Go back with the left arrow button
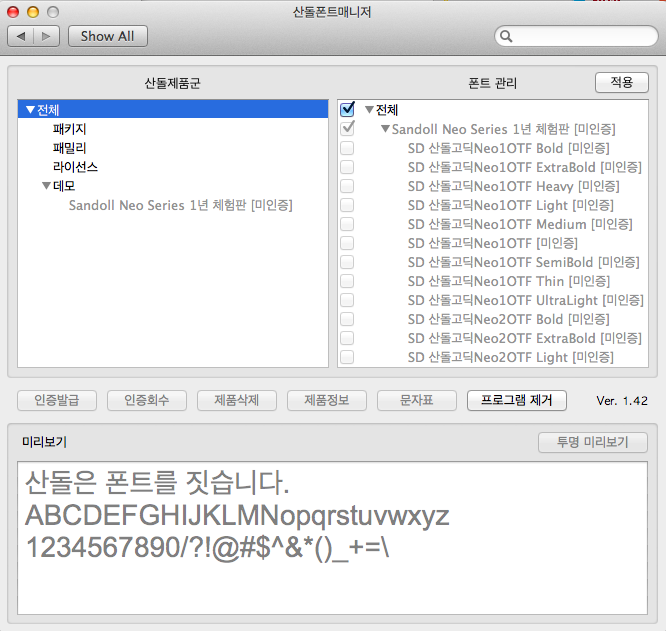Image resolution: width=666 pixels, height=631 pixels. pos(20,37)
